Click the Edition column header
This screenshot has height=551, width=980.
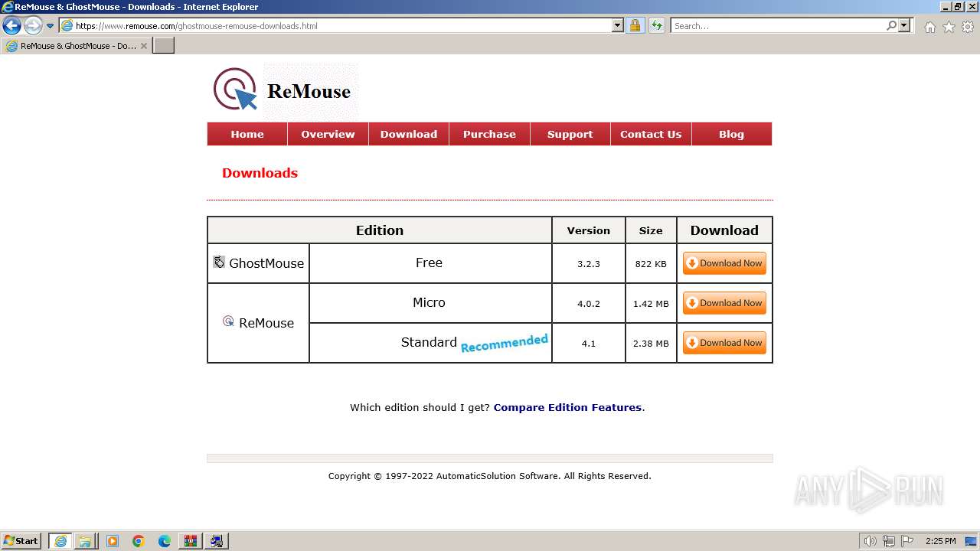(x=380, y=230)
